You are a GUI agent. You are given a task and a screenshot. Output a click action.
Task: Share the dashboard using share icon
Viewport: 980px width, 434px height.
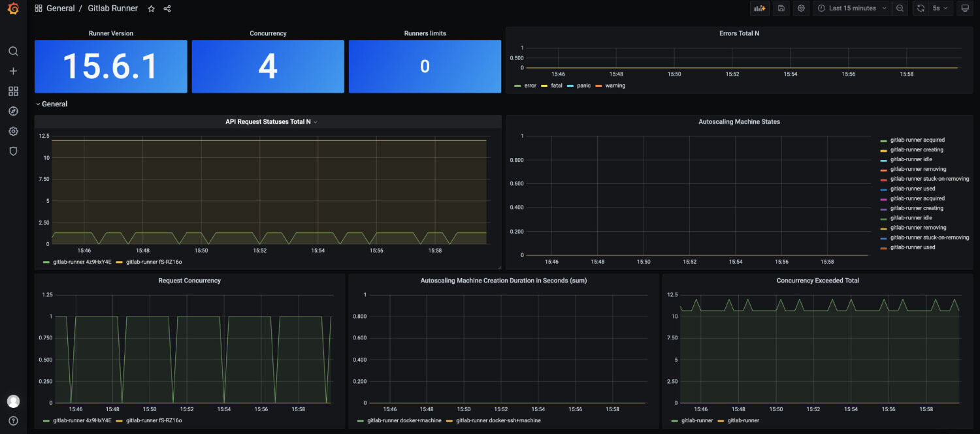[167, 8]
